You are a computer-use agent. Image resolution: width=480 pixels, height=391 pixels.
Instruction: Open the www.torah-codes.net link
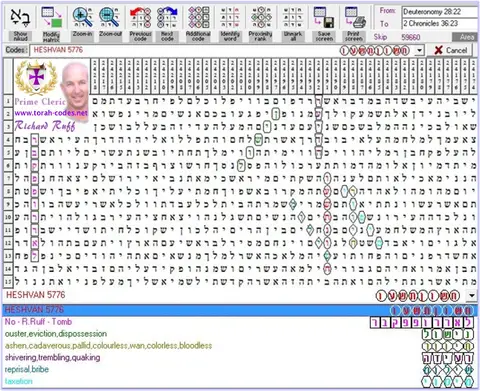click(x=51, y=113)
